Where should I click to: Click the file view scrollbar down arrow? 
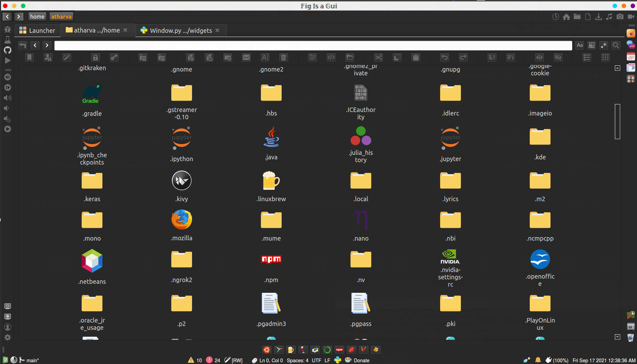click(x=618, y=337)
